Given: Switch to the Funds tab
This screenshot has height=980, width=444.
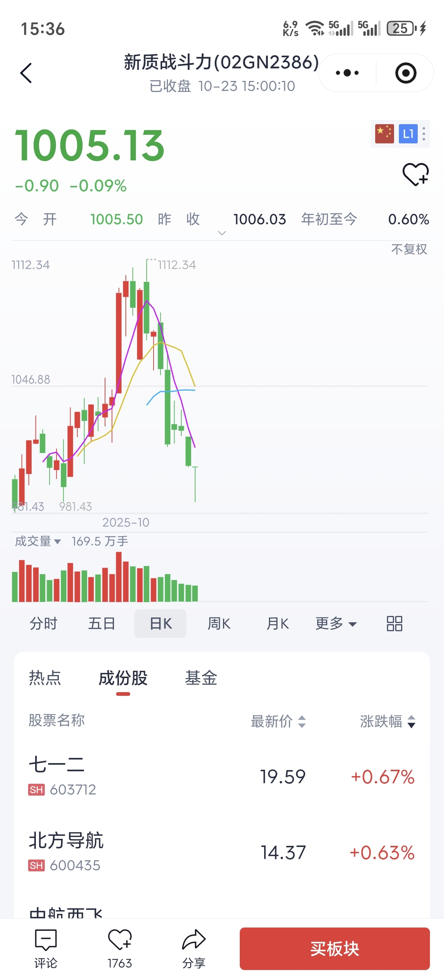Looking at the screenshot, I should click(201, 678).
